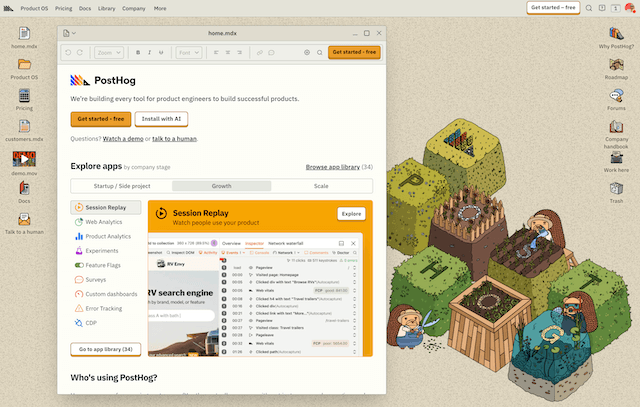Click Go to app library (34) button
The image size is (640, 407).
click(106, 349)
